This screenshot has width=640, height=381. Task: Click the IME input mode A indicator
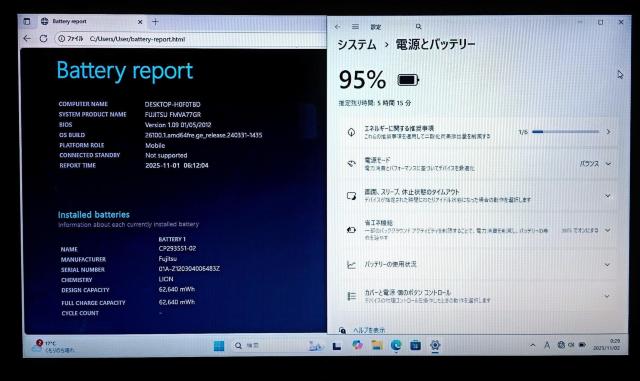[547, 345]
